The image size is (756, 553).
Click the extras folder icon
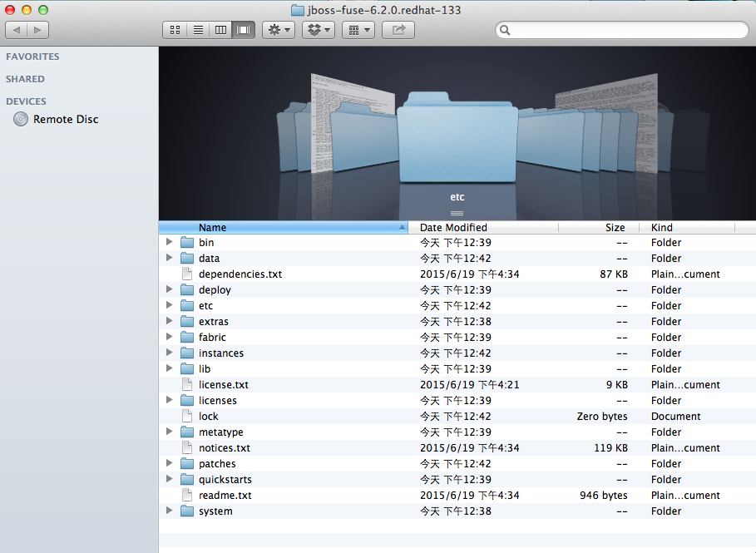[x=187, y=322]
